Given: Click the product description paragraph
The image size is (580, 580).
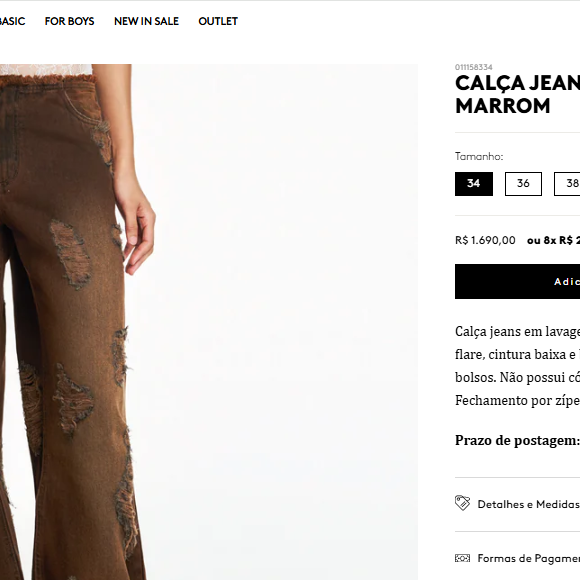Looking at the screenshot, I should 517,366.
